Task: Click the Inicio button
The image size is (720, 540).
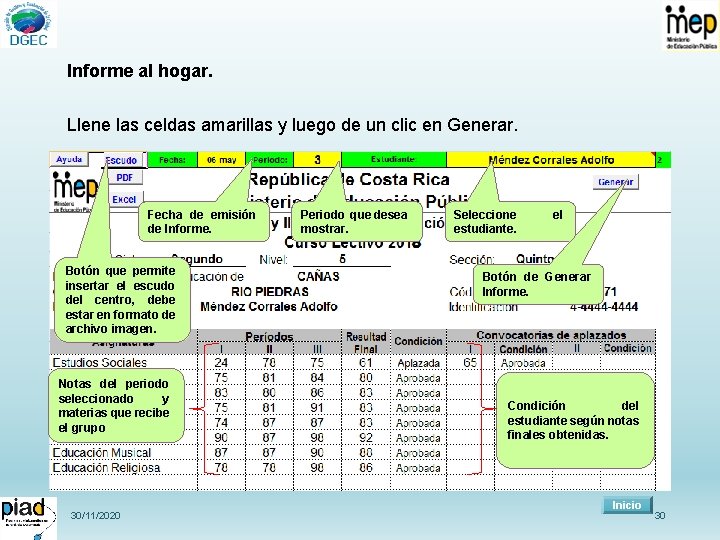Action: (626, 505)
